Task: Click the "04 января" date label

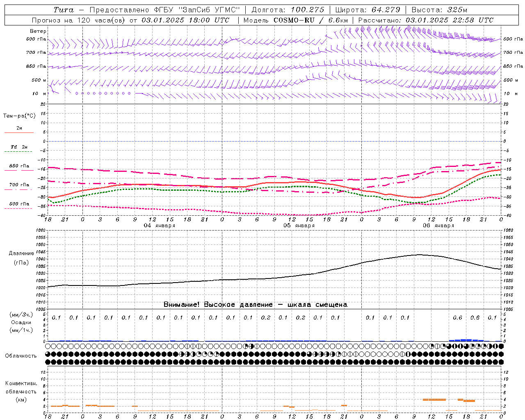Action: coord(159,226)
